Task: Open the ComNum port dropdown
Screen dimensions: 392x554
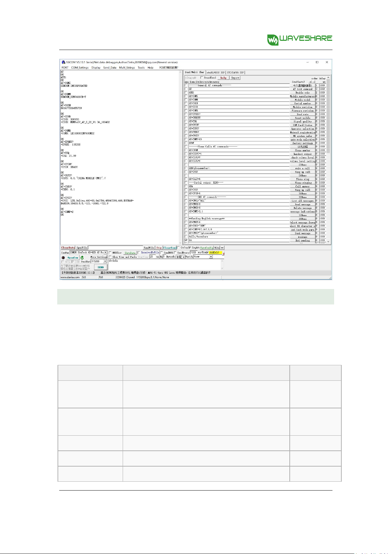Action: tap(105, 253)
